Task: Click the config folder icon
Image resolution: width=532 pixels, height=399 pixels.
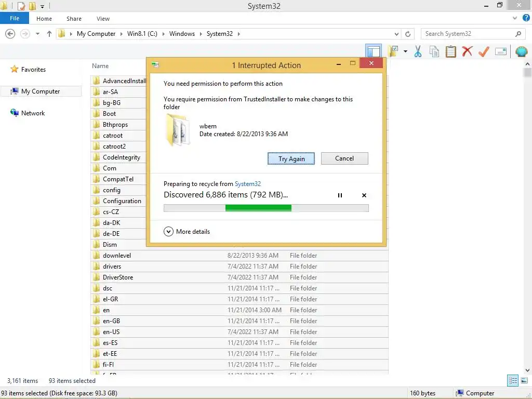Action: pos(96,190)
